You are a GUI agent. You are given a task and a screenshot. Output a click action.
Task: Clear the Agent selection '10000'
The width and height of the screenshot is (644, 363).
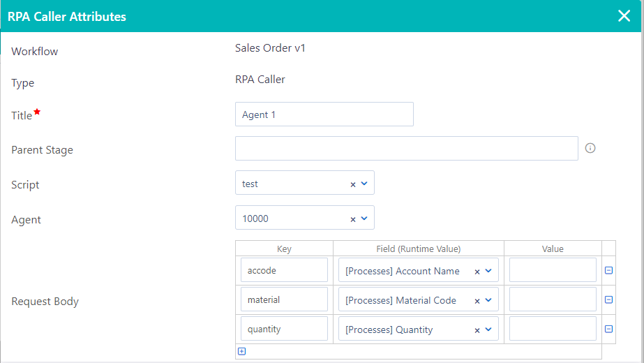click(353, 219)
